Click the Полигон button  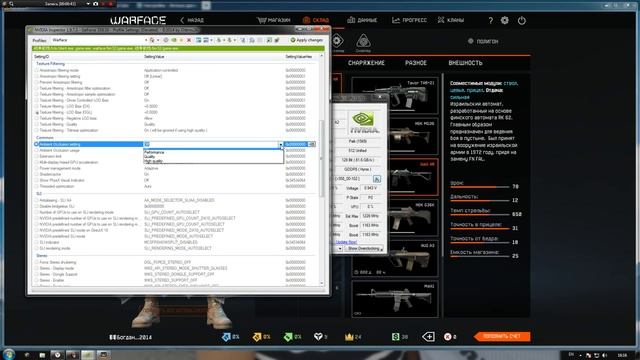(x=483, y=41)
